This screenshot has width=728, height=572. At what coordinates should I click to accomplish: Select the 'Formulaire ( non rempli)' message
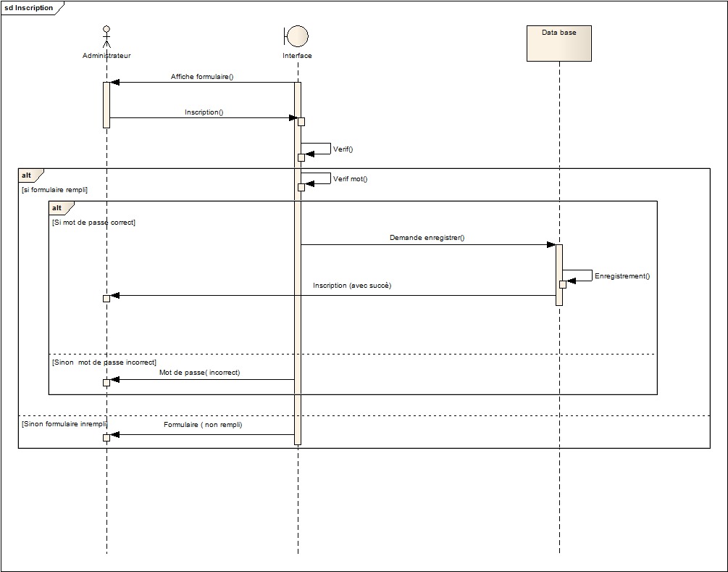coord(203,425)
